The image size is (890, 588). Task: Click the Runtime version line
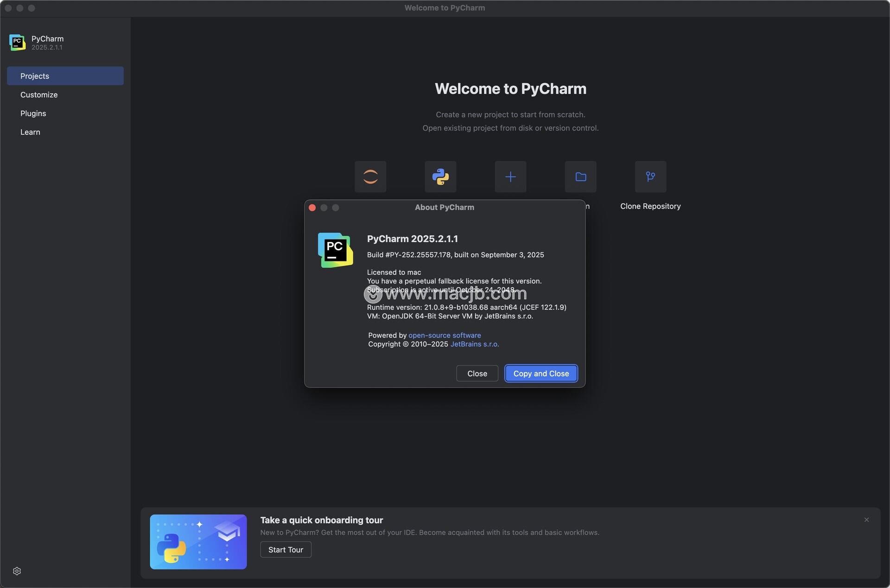coord(466,307)
